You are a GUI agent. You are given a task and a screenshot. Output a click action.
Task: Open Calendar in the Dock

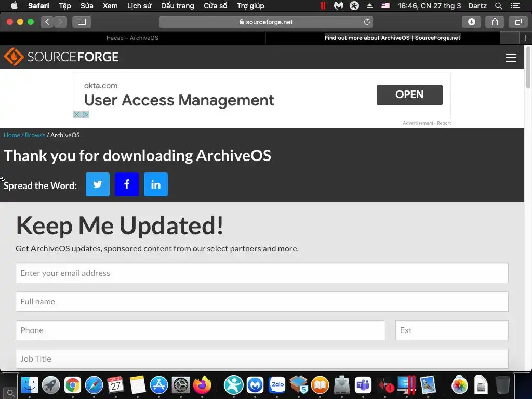click(116, 385)
